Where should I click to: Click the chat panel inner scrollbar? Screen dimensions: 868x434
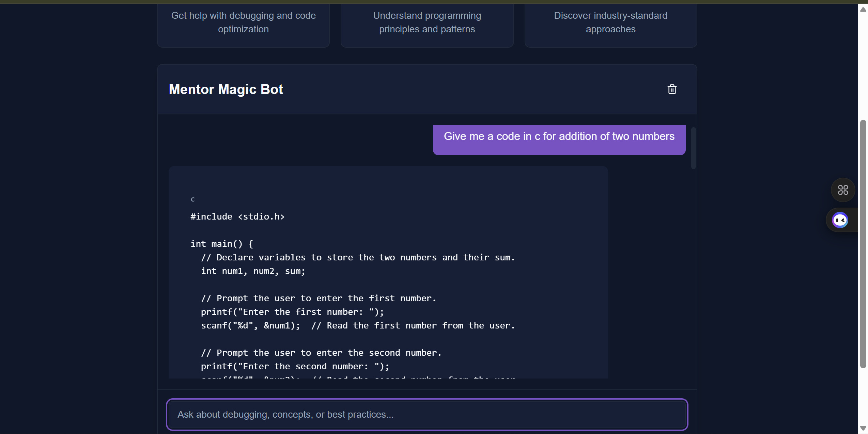(693, 148)
